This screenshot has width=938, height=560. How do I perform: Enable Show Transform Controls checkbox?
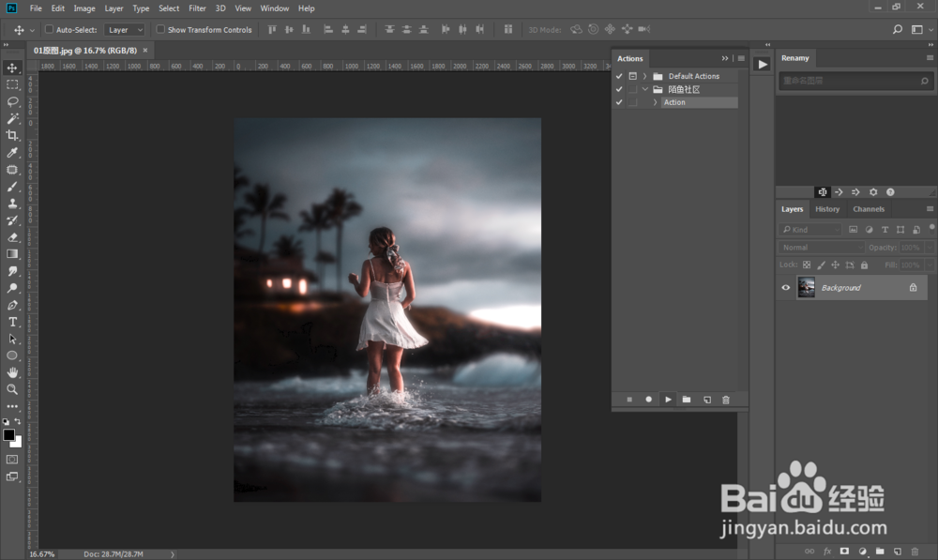160,29
